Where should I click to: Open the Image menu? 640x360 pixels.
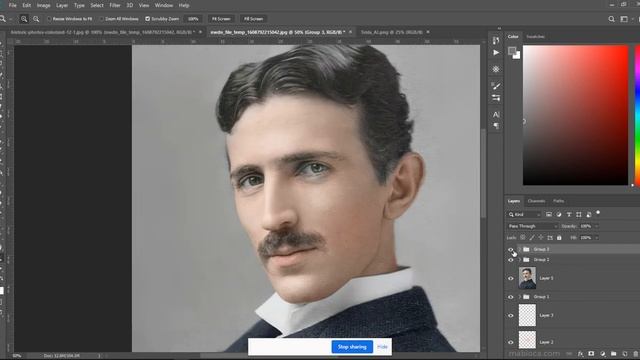click(43, 5)
